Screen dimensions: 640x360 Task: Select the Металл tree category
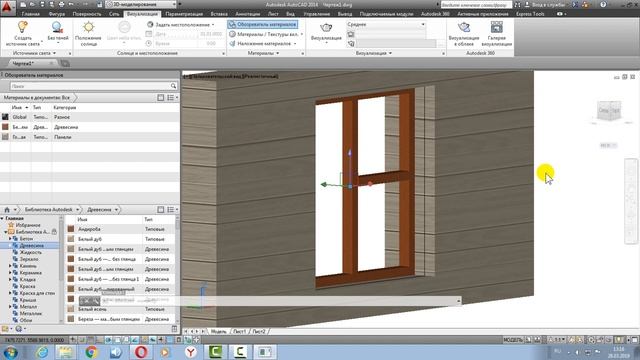point(28,307)
